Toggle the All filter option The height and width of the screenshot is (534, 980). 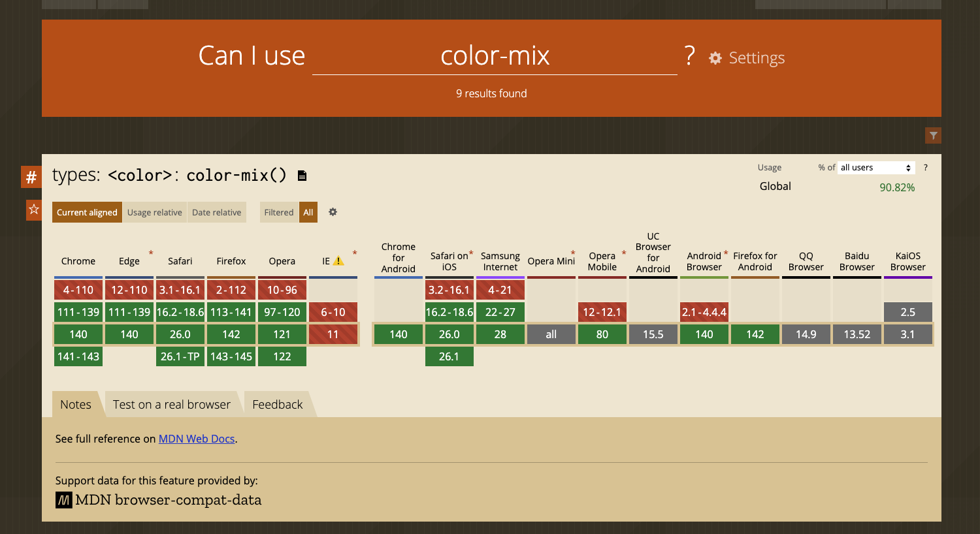tap(308, 212)
